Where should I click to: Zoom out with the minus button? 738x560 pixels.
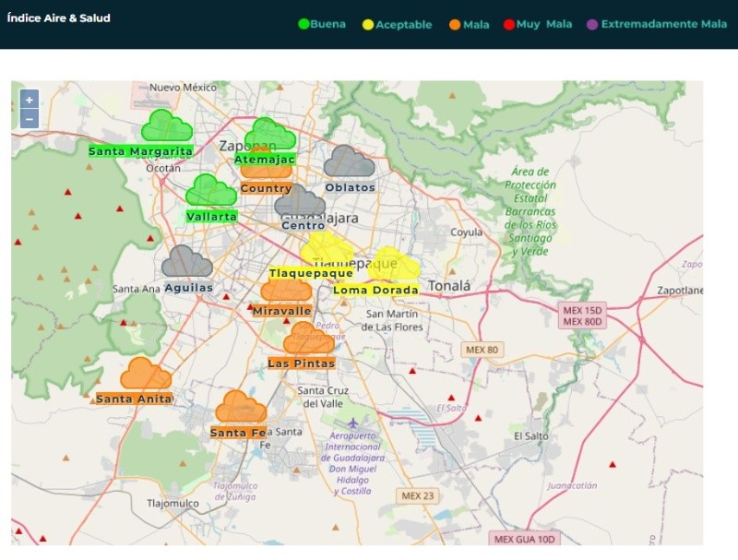pos(30,119)
